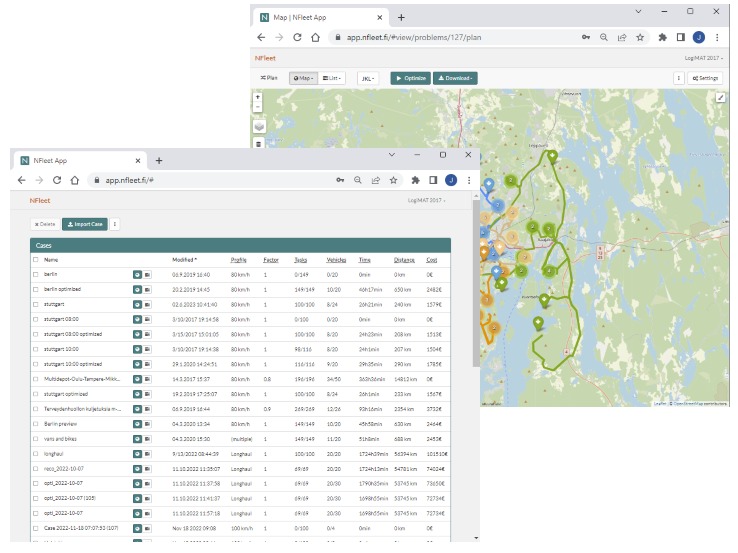Toggle the select-all checkbox beside Name

click(x=35, y=259)
